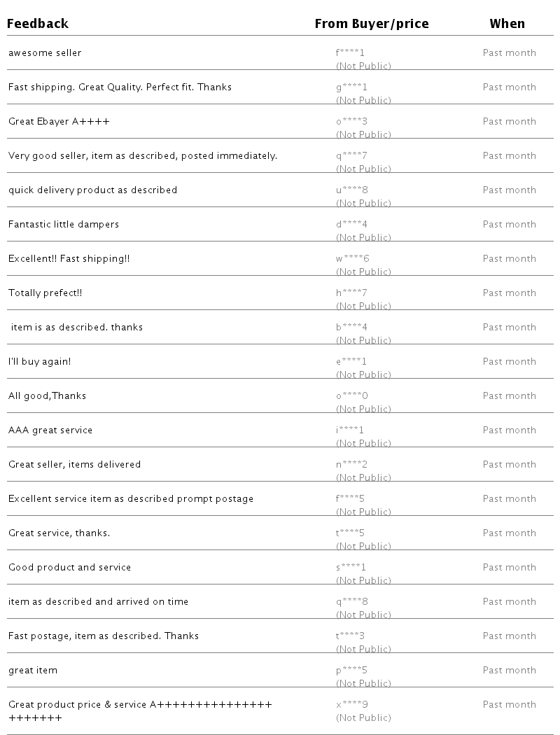The height and width of the screenshot is (735, 560).
Task: Select buyer p****5 next to 'great item'
Action: [x=351, y=671]
